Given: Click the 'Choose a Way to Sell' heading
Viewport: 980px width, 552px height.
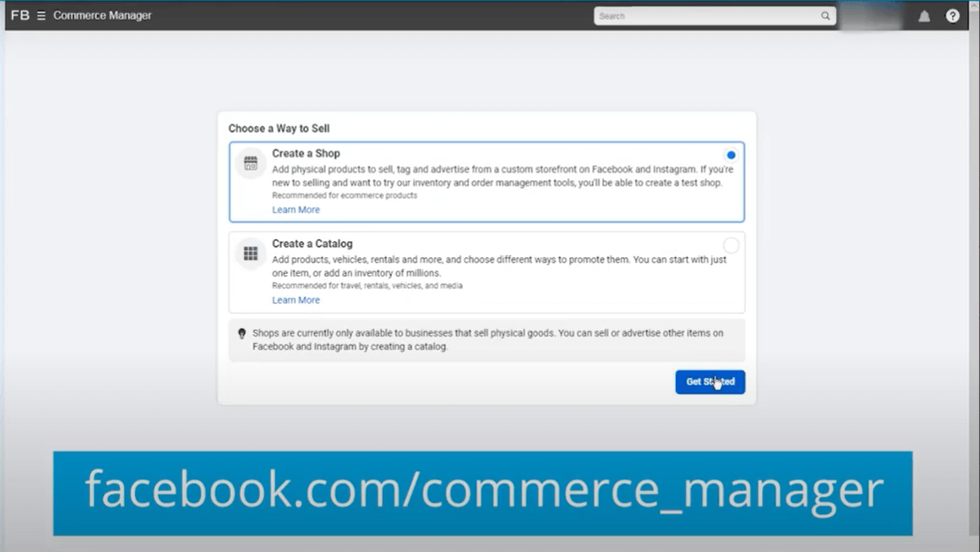Looking at the screenshot, I should coord(279,128).
